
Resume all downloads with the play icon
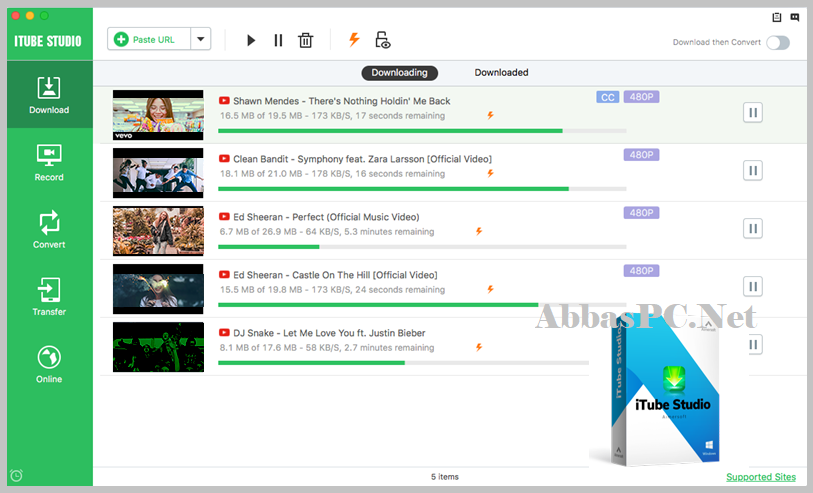251,40
